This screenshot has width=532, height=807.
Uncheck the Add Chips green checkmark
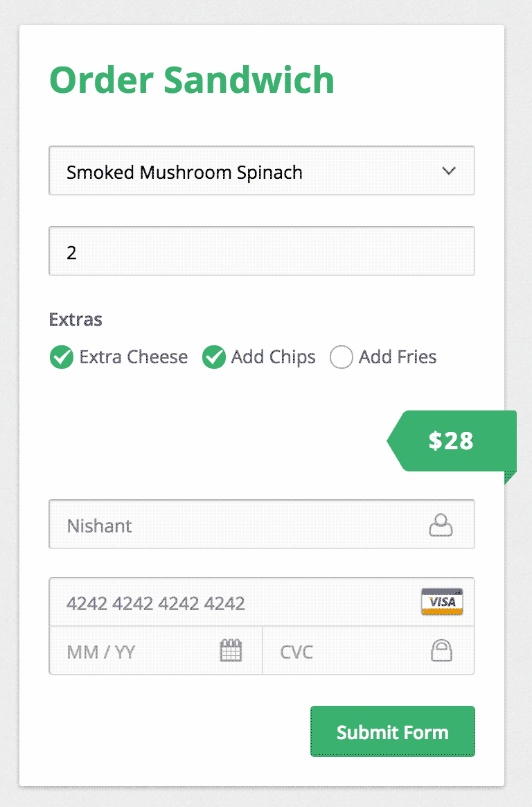coord(214,357)
